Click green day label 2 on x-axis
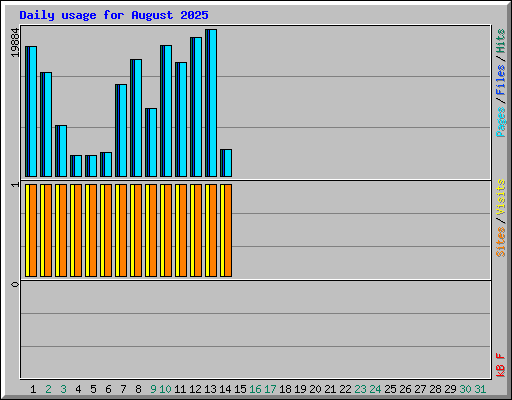 (x=48, y=389)
